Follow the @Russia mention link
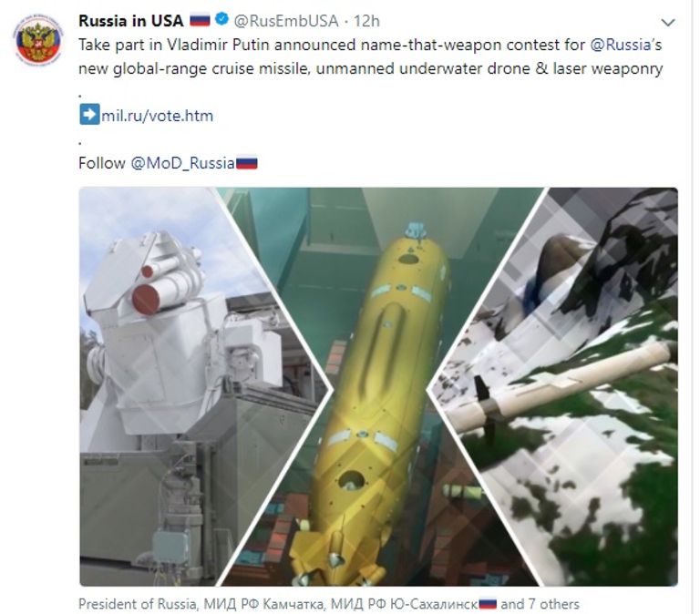 pos(621,45)
